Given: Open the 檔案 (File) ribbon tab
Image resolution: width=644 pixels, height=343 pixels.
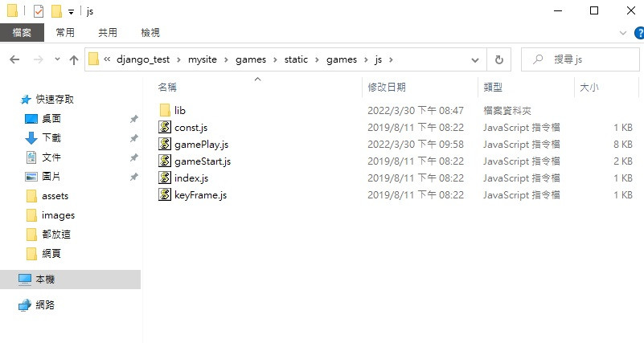Looking at the screenshot, I should (22, 33).
